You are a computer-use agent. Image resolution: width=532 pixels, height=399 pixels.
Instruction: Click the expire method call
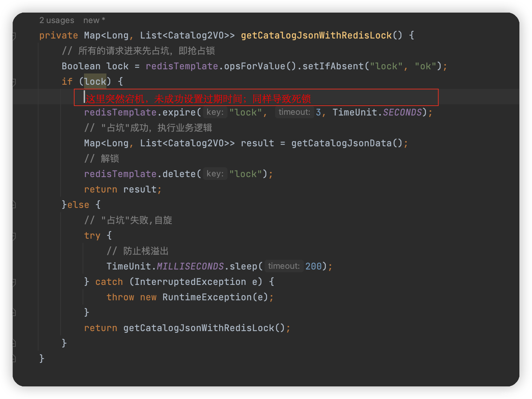[x=179, y=112]
